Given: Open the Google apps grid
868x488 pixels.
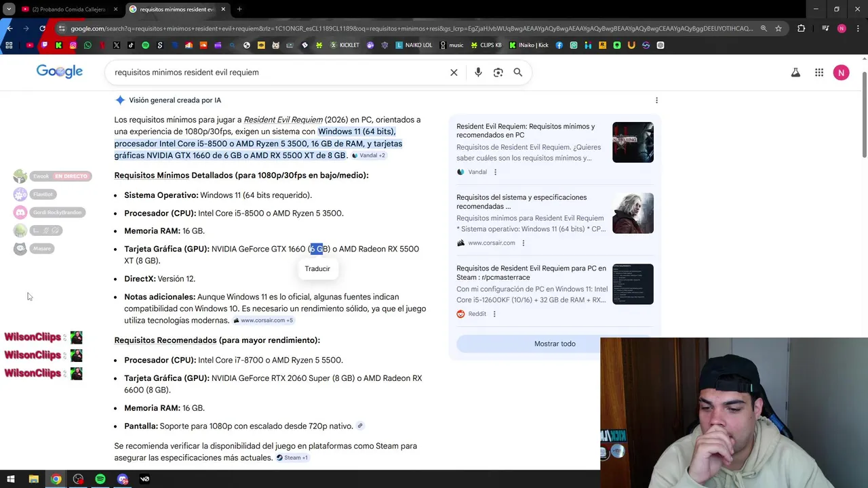Looking at the screenshot, I should click(x=819, y=73).
